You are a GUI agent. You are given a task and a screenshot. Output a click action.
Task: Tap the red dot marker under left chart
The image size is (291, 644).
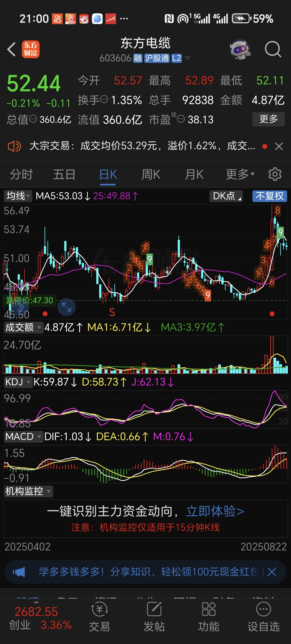pyautogui.click(x=45, y=314)
